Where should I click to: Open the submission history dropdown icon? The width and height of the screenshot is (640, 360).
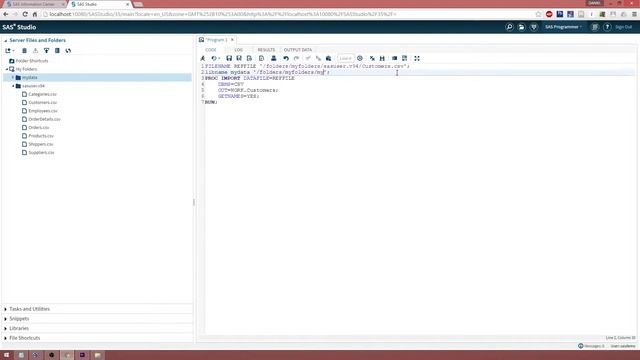(216, 58)
